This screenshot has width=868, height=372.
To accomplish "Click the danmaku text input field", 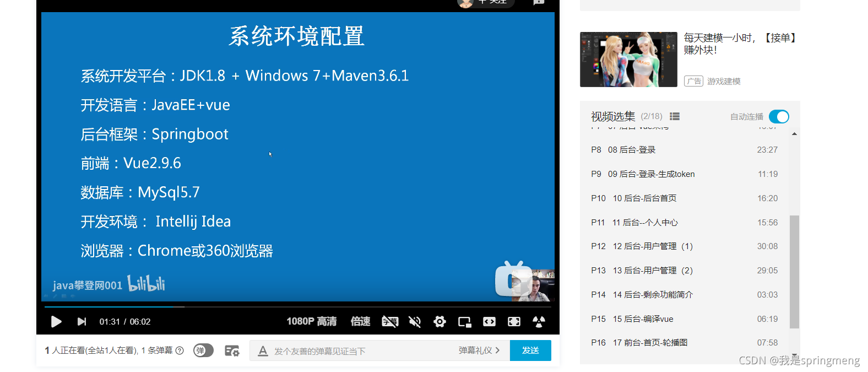I will 358,351.
